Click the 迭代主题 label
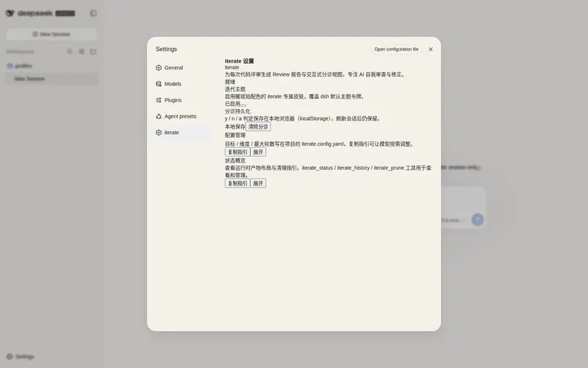The height and width of the screenshot is (368, 588). (x=235, y=89)
